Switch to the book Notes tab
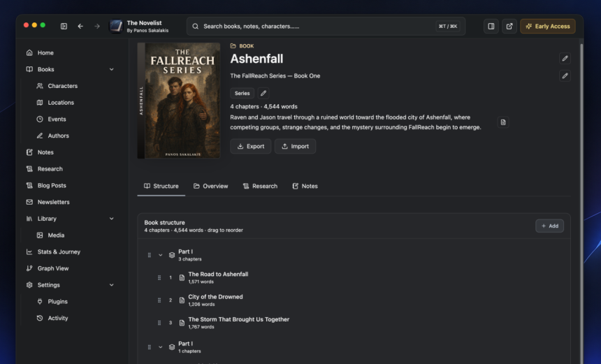 [305, 187]
